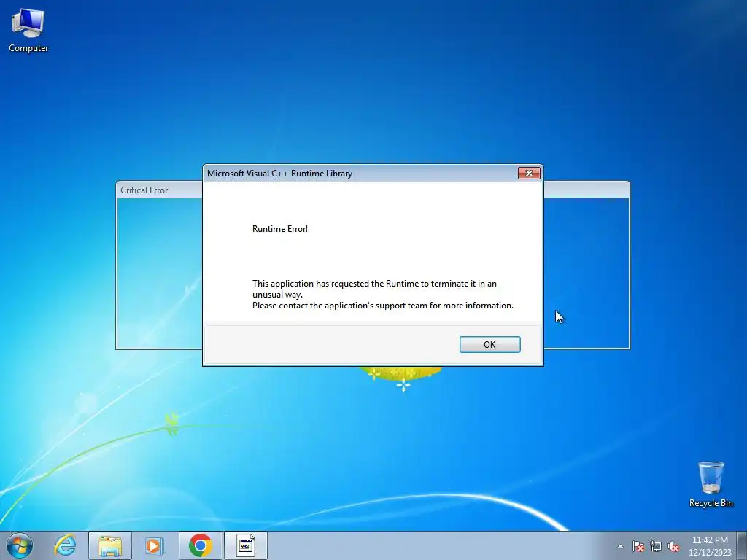Viewport: 747px width, 560px height.
Task: Close the Microsoft Visual C++ Runtime Library dialog
Action: 529,173
